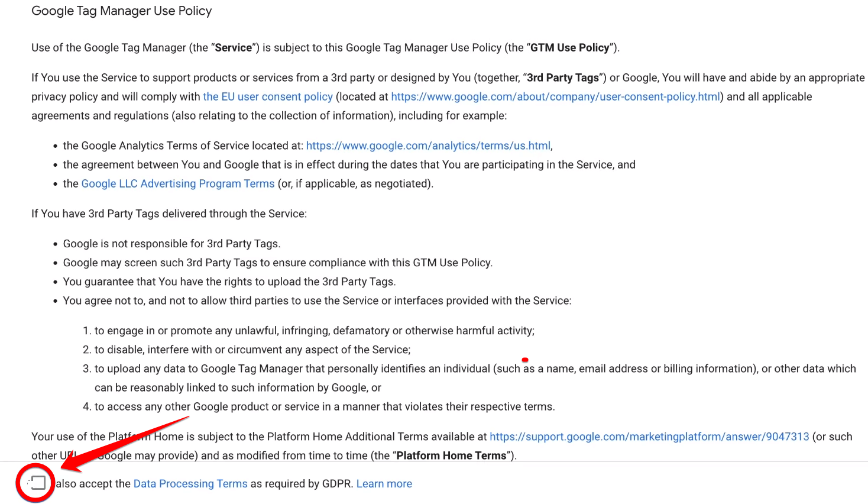Open the Data Processing Terms link
Viewport: 868px width, 504px height.
pyautogui.click(x=190, y=484)
